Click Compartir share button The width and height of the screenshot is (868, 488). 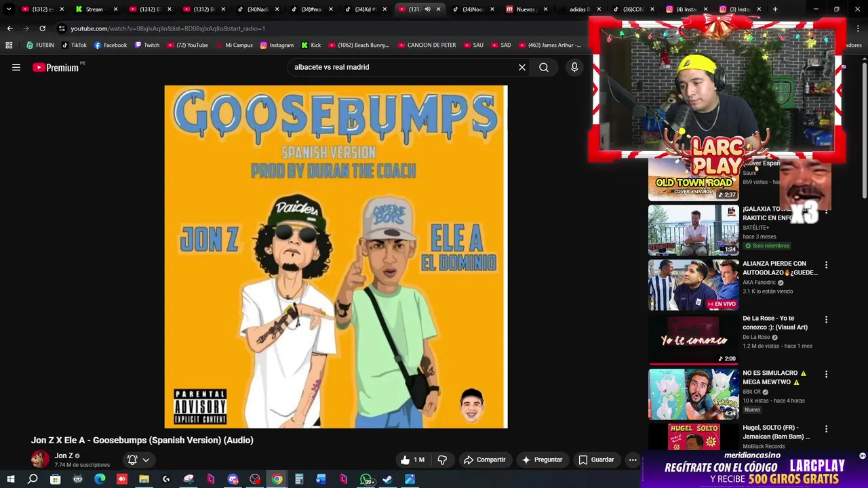click(485, 460)
